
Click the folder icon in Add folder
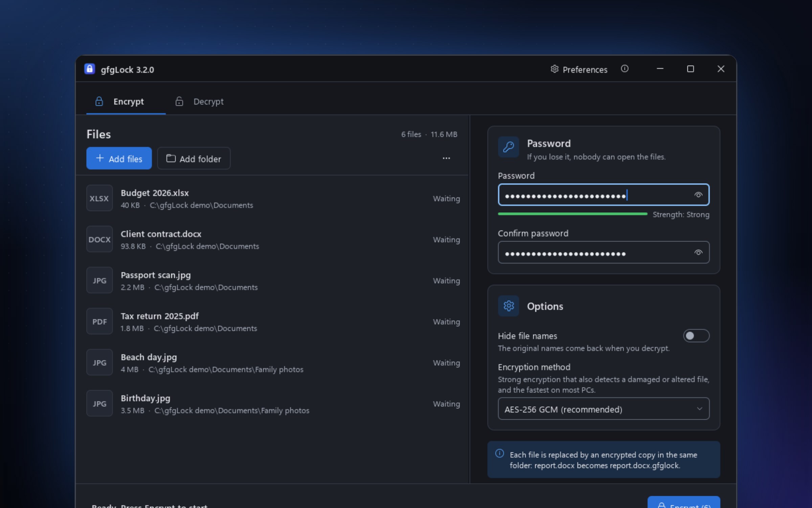pos(171,158)
